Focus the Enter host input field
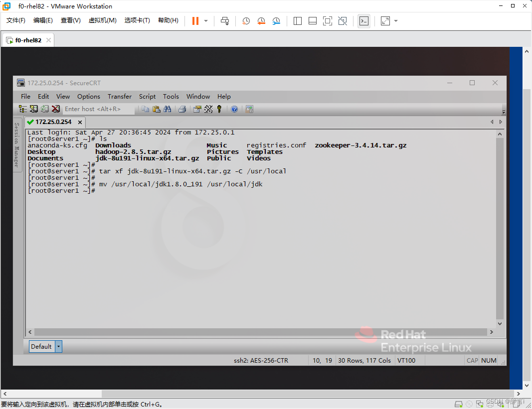 [98, 109]
